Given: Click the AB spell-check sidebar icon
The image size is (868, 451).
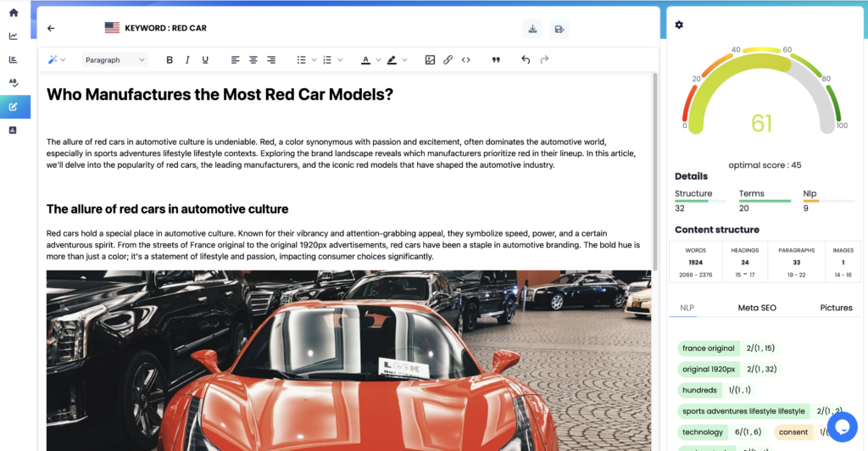Looking at the screenshot, I should tap(14, 83).
